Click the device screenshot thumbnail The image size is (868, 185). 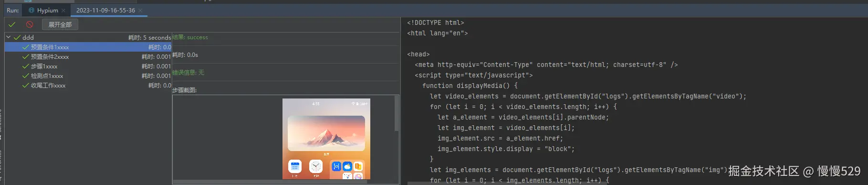point(326,139)
